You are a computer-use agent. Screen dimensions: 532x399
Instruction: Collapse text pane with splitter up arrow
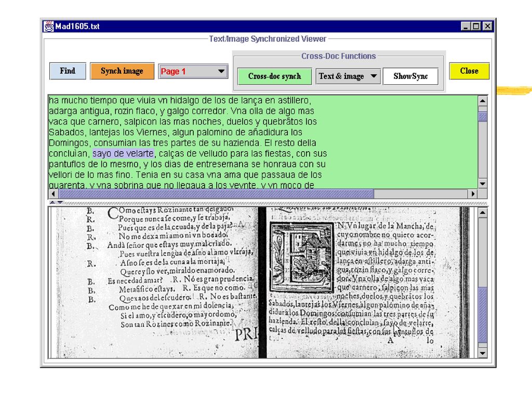[x=52, y=203]
